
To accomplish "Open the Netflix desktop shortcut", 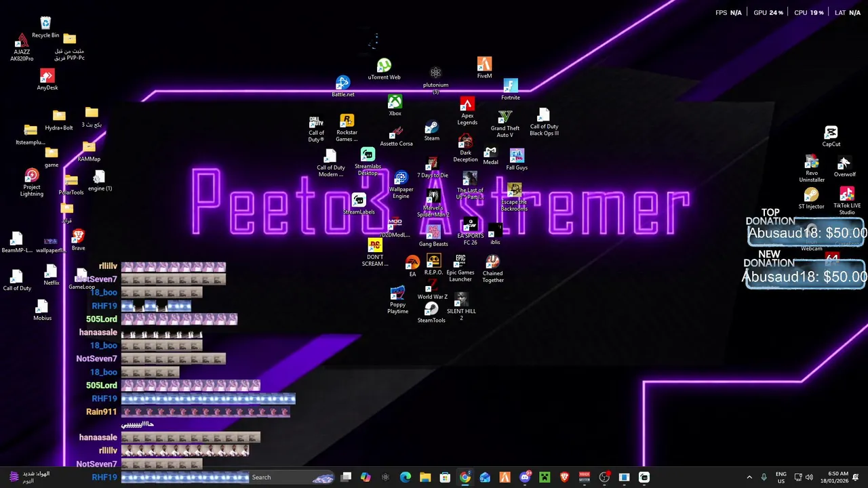I will [x=52, y=276].
